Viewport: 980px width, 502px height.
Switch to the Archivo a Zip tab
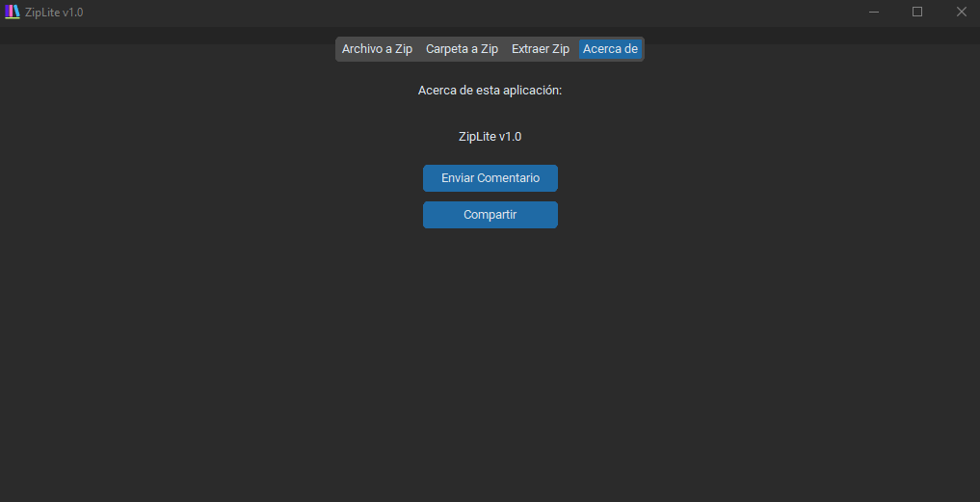click(x=377, y=49)
